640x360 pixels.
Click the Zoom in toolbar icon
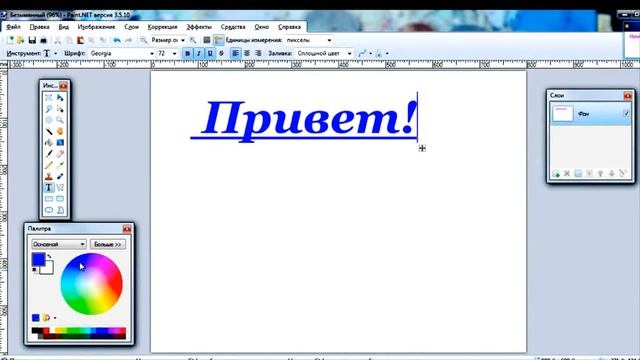point(193,40)
